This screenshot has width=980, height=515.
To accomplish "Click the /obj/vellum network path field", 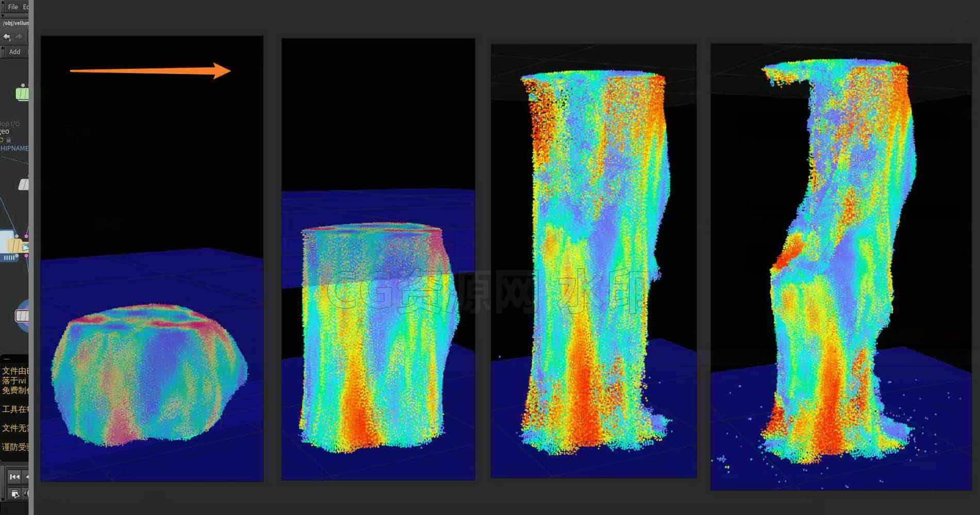I will (x=15, y=23).
